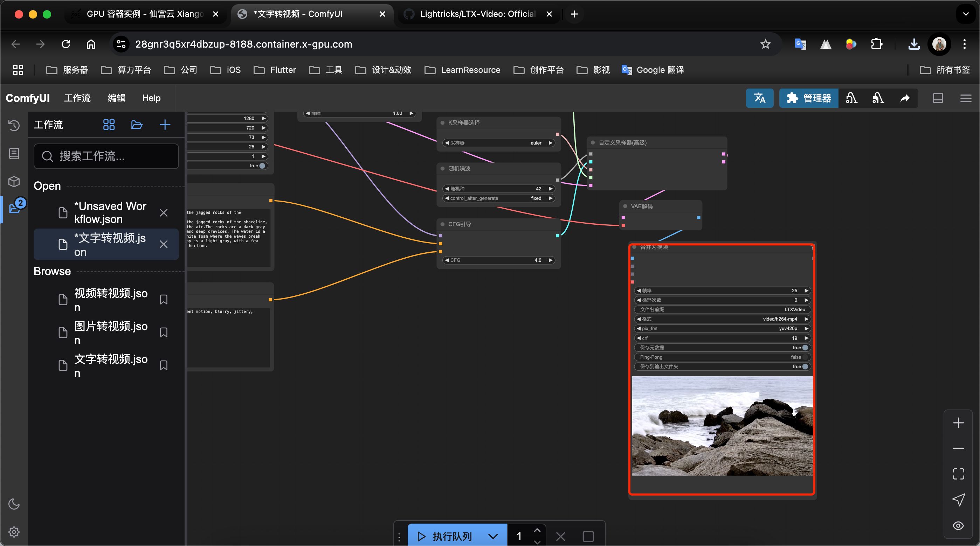980x546 pixels.
Task: Collapse the 自定义采样器(高级) node dot
Action: 593,142
